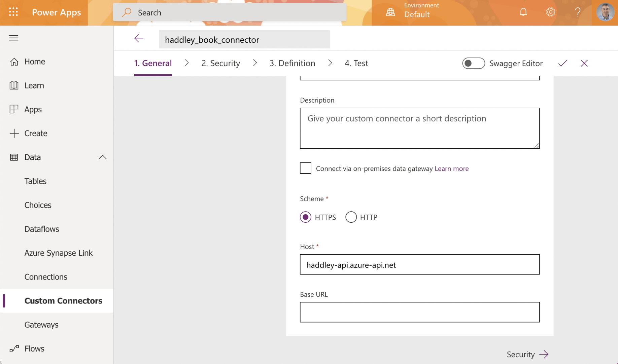This screenshot has height=364, width=618.
Task: Switch to the 2. Security tab
Action: coord(221,63)
